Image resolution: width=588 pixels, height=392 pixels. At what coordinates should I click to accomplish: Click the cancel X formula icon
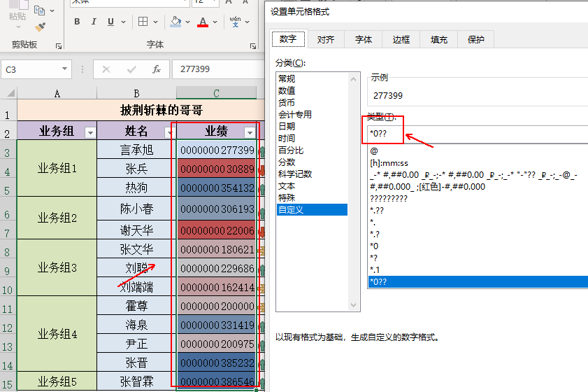point(106,69)
